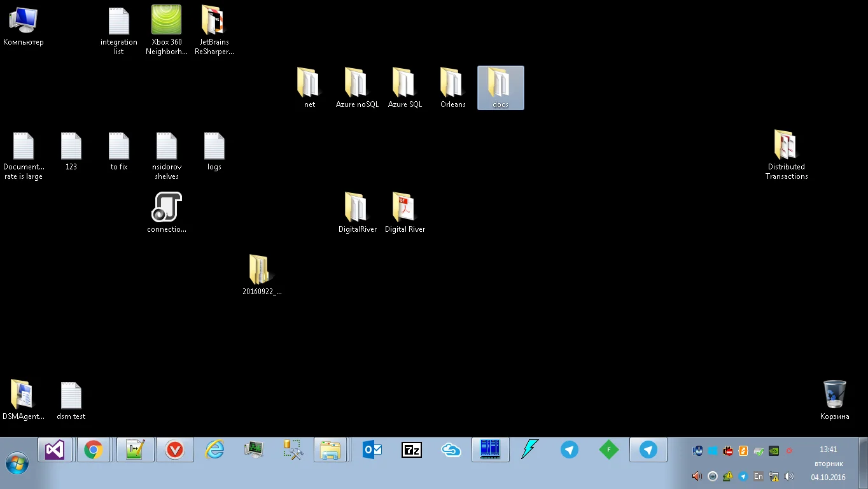The height and width of the screenshot is (489, 868).
Task: Select the Компьютер desktop icon
Action: tap(24, 25)
